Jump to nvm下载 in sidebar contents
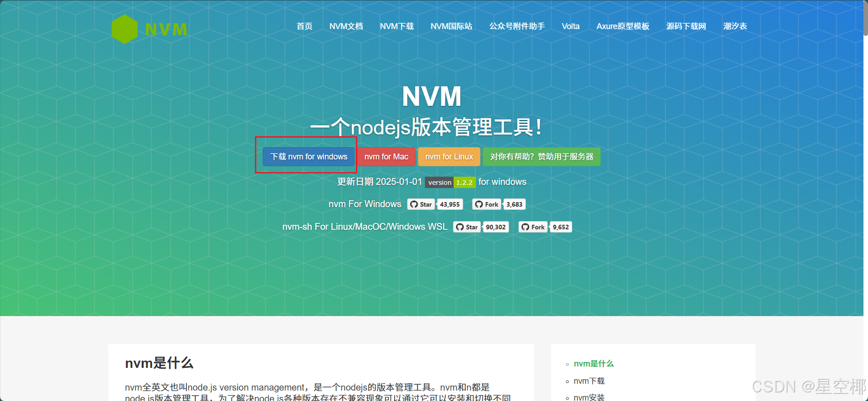The height and width of the screenshot is (401, 868). click(x=589, y=381)
